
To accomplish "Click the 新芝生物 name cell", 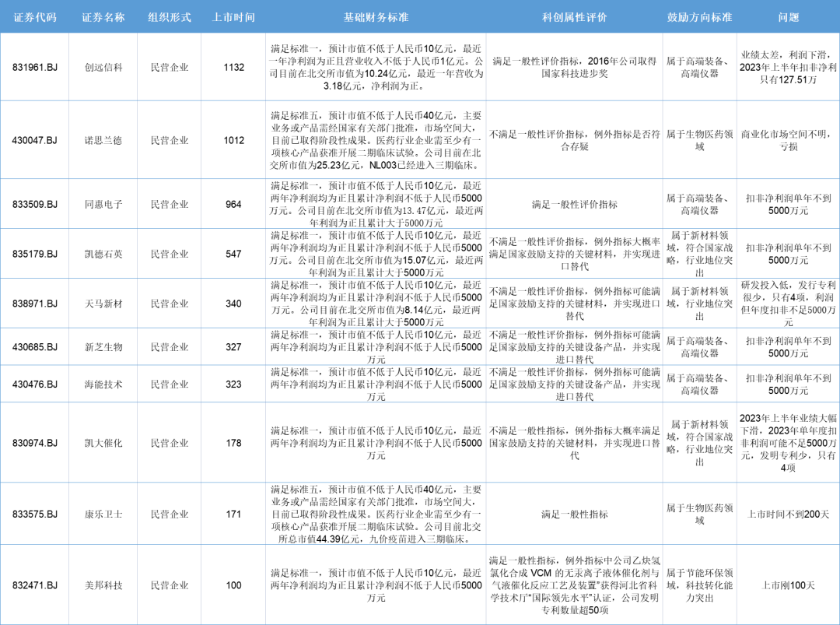I will click(103, 347).
